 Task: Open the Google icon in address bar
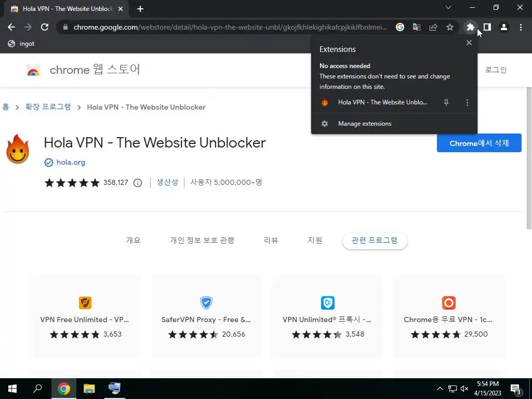click(400, 27)
